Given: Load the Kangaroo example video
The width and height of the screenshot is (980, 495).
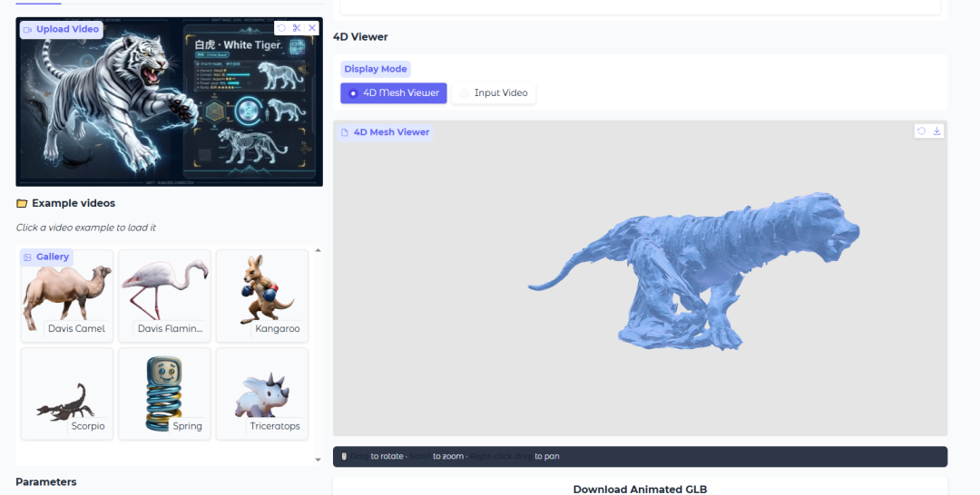Looking at the screenshot, I should pyautogui.click(x=262, y=296).
